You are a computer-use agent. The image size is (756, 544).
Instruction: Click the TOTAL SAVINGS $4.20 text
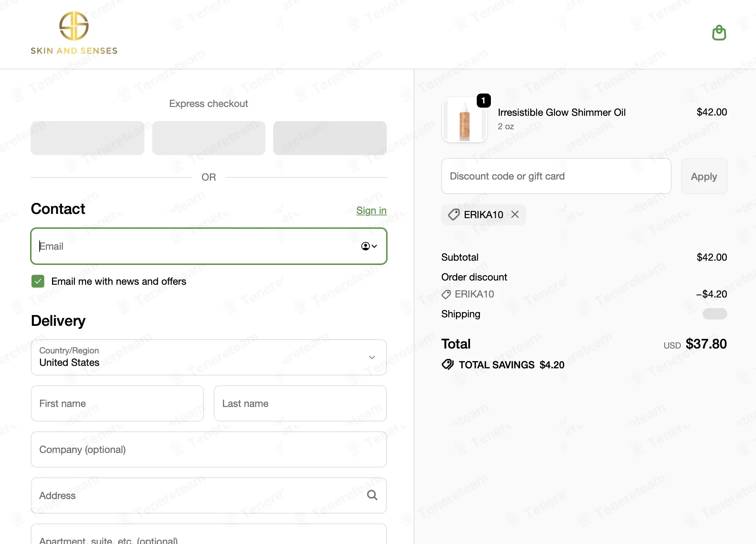tap(511, 365)
